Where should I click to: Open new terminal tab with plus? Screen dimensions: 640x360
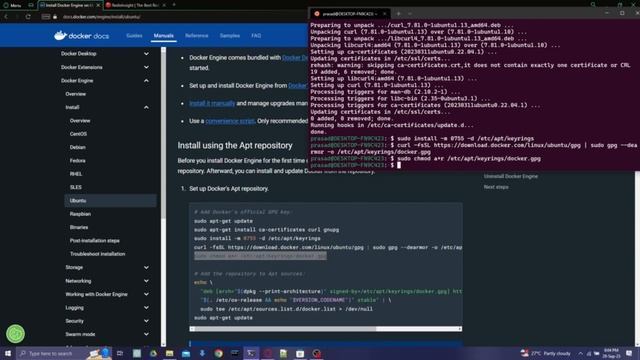[398, 13]
